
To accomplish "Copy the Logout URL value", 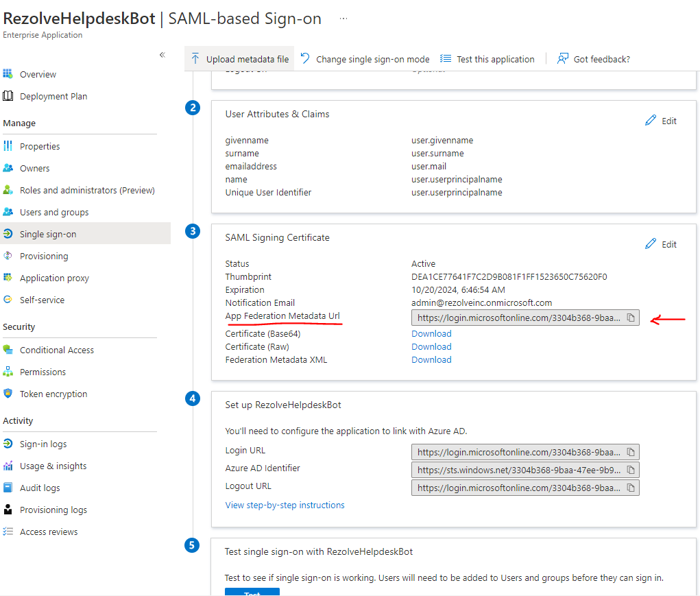I will pos(630,488).
